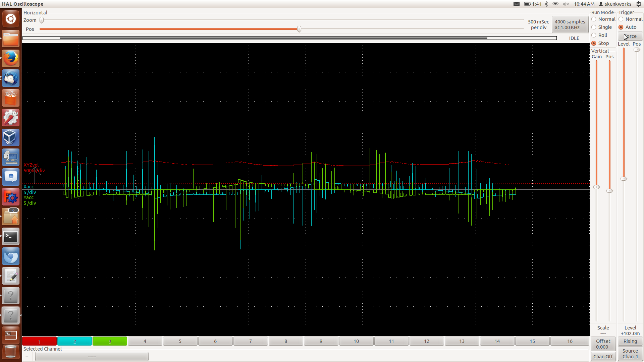This screenshot has height=362, width=644.
Task: Enable channel 12
Action: 427,341
